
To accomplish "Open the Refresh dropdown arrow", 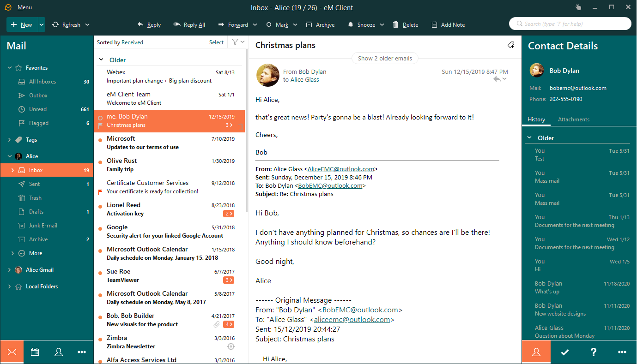I will point(87,25).
